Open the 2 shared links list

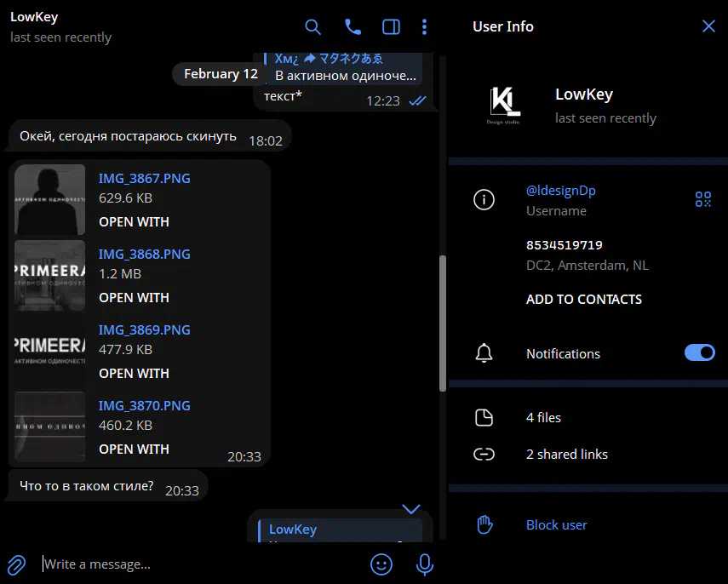pos(566,455)
